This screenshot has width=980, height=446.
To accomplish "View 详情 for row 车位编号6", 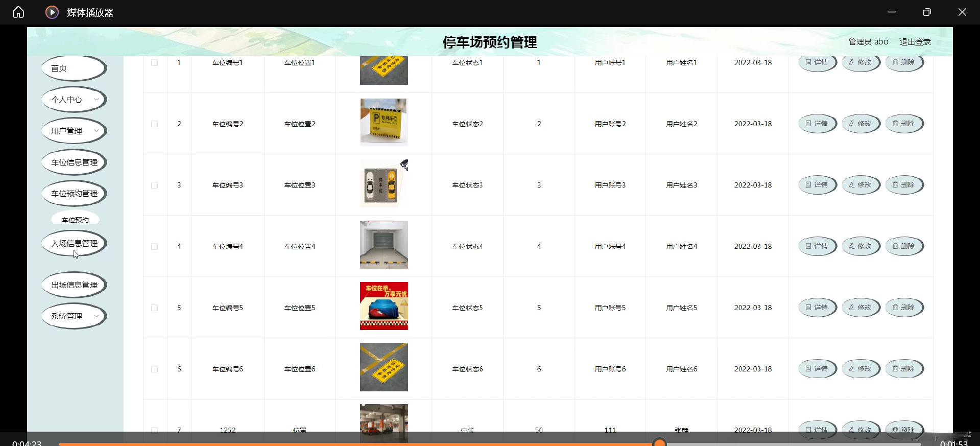I will click(x=817, y=369).
